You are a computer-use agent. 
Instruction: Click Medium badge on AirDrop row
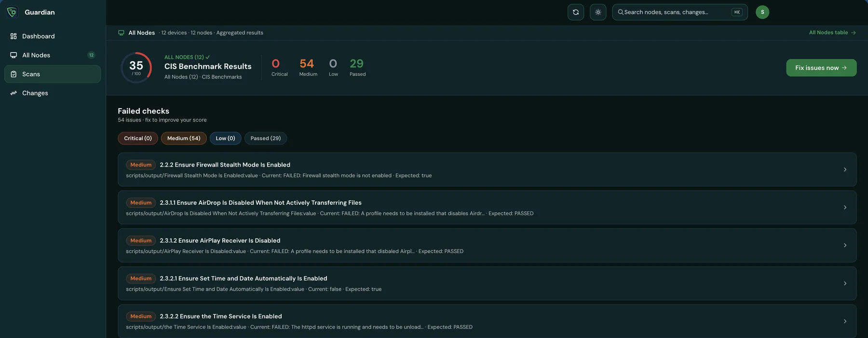141,203
